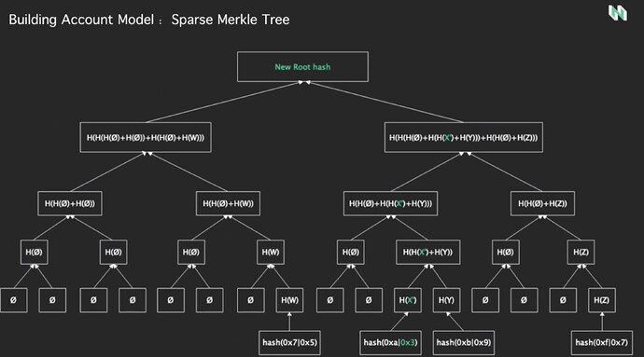Screen dimensions: 644x357
Task: Click the H(H(Ø)+H(Ø)) node
Action: tap(70, 203)
